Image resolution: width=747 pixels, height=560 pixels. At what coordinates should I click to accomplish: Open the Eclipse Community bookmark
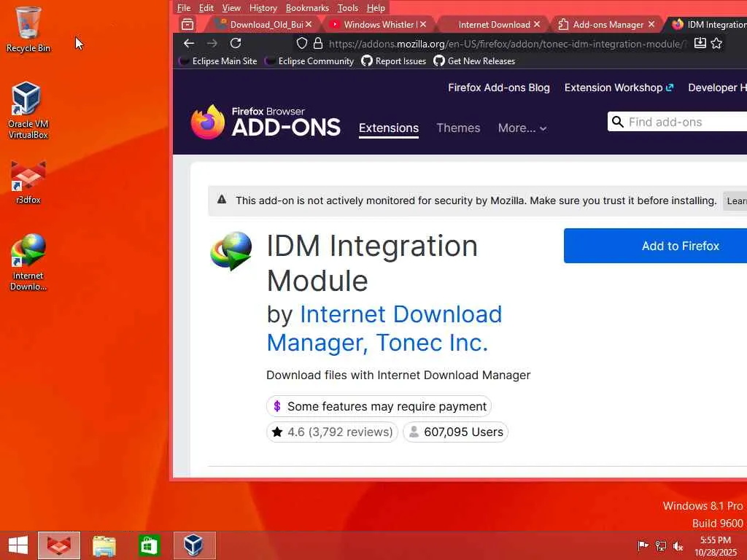coord(309,61)
